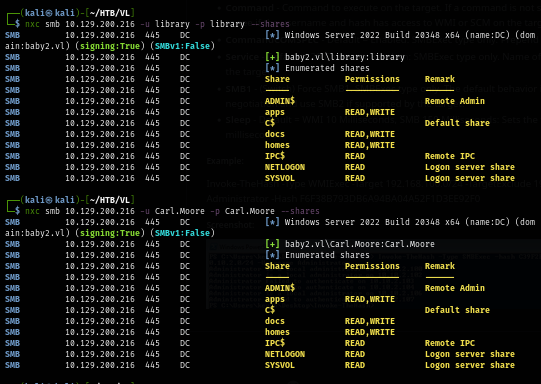The height and width of the screenshot is (384, 541).
Task: Click homes share in the Carl.Moore output
Action: click(277, 332)
